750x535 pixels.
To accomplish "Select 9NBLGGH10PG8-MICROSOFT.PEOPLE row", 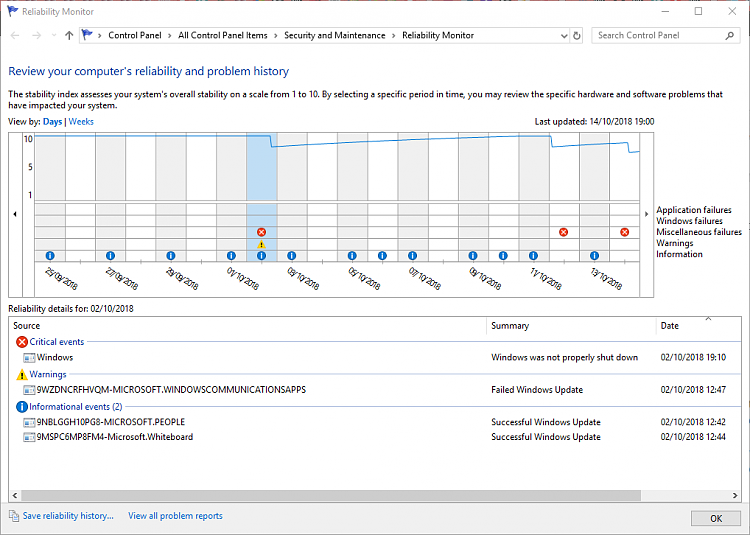I will [375, 423].
